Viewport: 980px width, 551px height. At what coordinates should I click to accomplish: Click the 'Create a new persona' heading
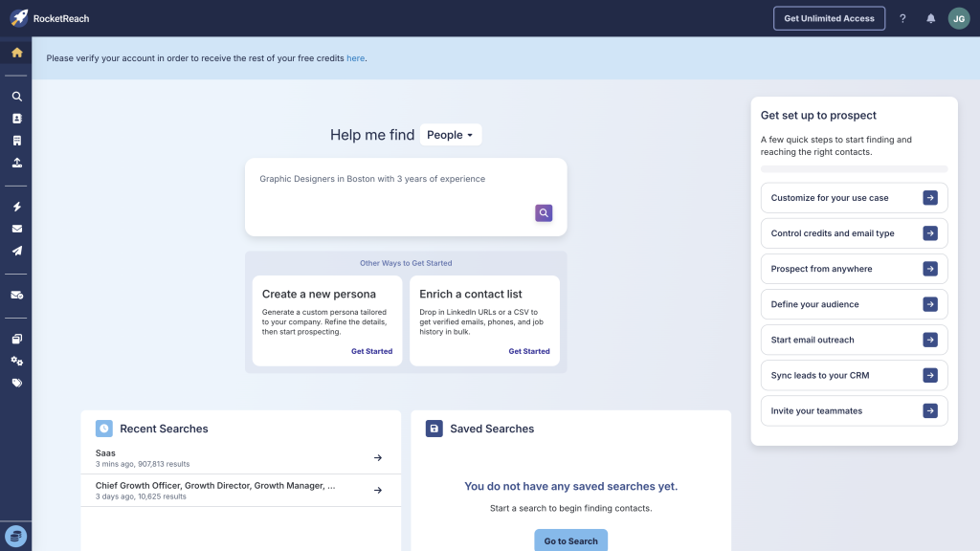pos(319,295)
